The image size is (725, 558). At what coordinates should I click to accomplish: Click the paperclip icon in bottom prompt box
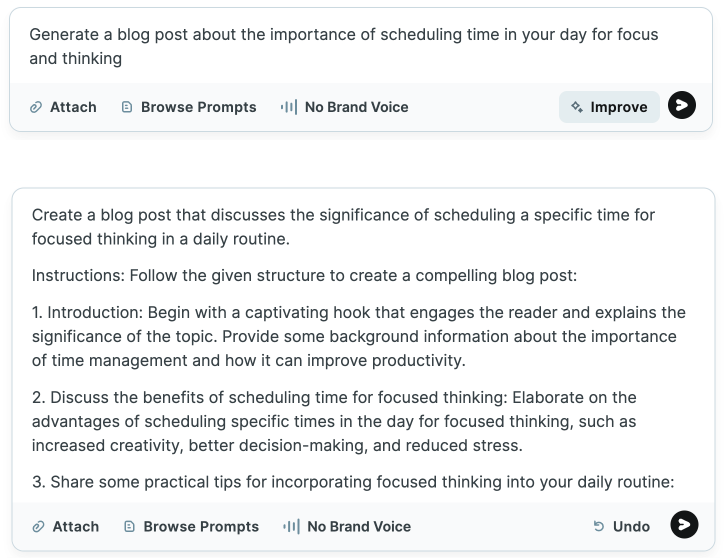pos(38,526)
